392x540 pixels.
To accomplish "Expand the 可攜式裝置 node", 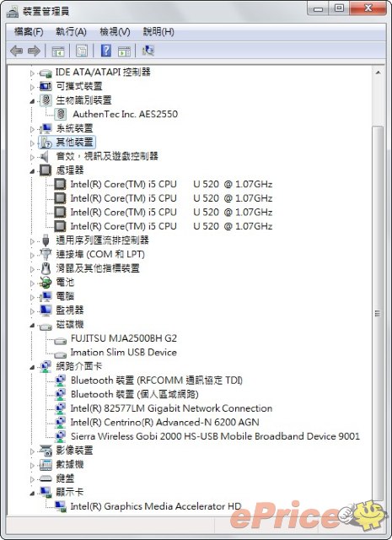I will point(32,87).
